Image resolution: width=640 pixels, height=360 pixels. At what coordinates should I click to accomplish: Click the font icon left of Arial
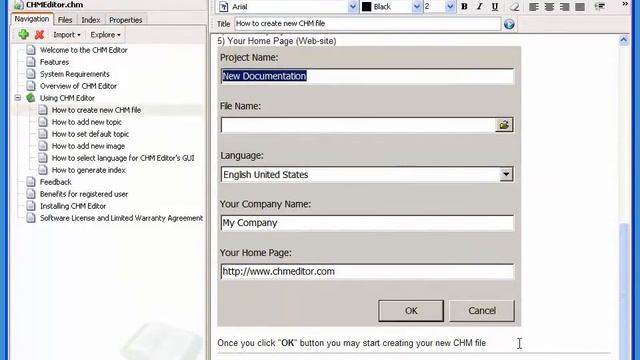pos(224,7)
